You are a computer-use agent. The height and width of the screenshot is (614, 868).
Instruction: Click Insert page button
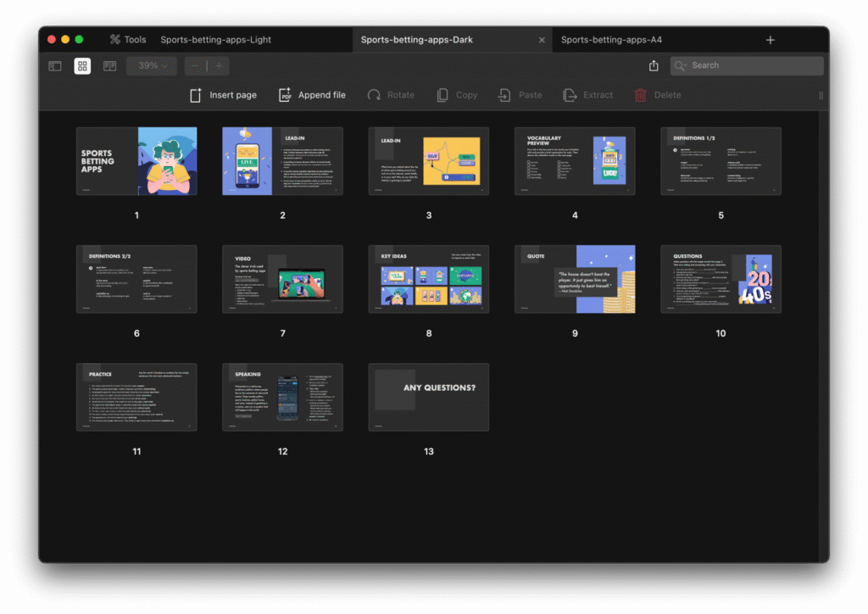(x=223, y=95)
